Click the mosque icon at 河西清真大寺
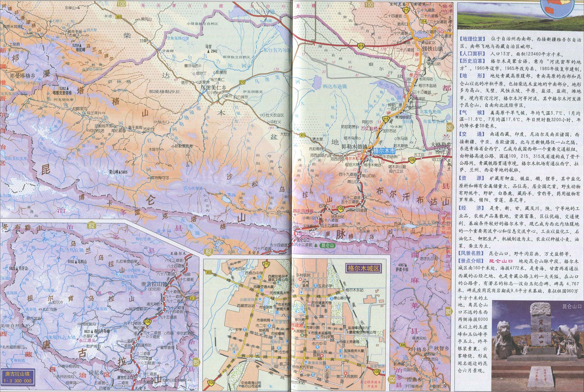This screenshot has width=584, height=392. (x=267, y=293)
